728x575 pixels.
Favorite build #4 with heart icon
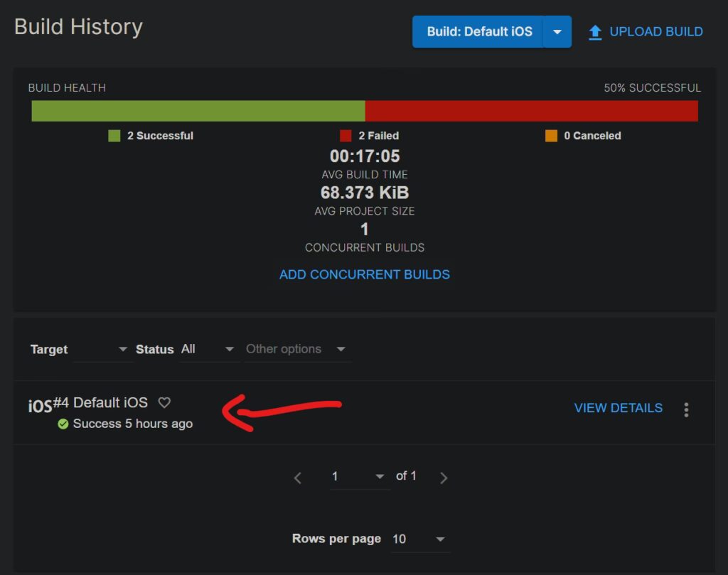(x=164, y=402)
